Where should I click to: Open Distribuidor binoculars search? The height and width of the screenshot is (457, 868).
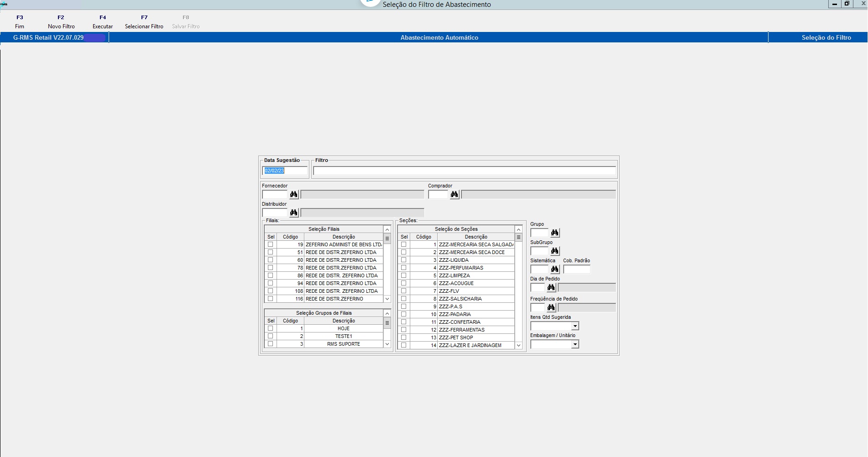[x=293, y=213]
